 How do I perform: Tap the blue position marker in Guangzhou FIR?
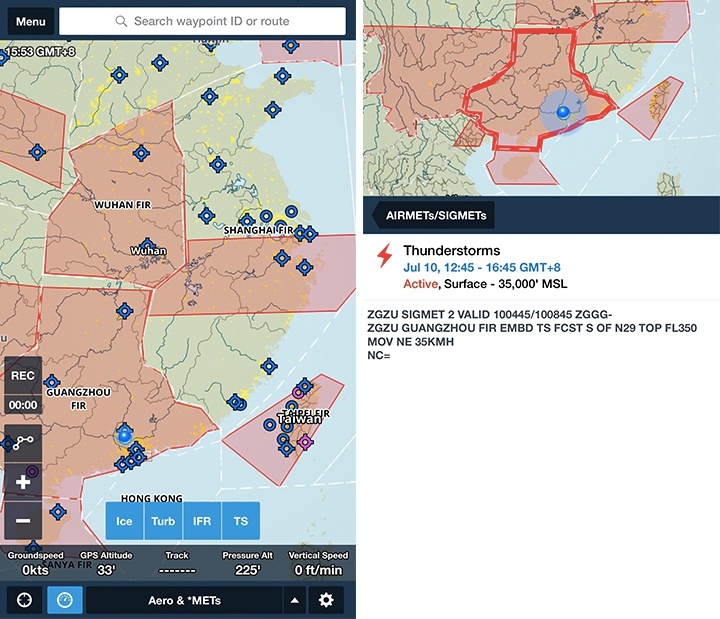click(124, 435)
